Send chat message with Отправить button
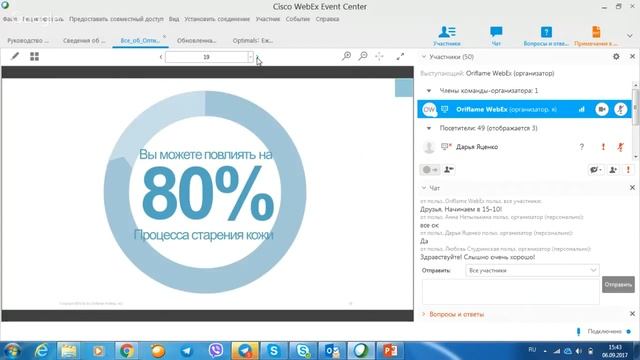The image size is (640, 360). (x=618, y=284)
